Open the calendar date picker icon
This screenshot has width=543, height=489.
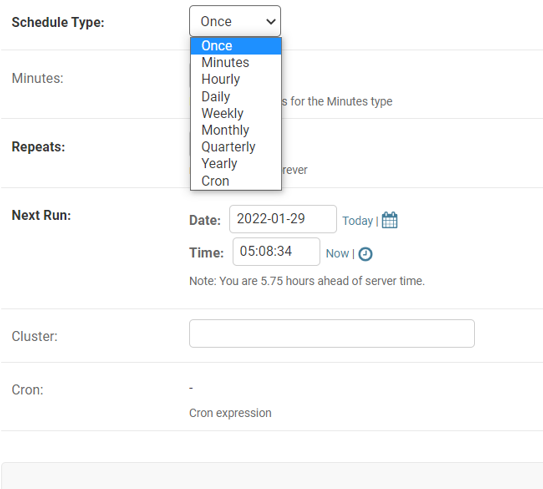click(390, 220)
